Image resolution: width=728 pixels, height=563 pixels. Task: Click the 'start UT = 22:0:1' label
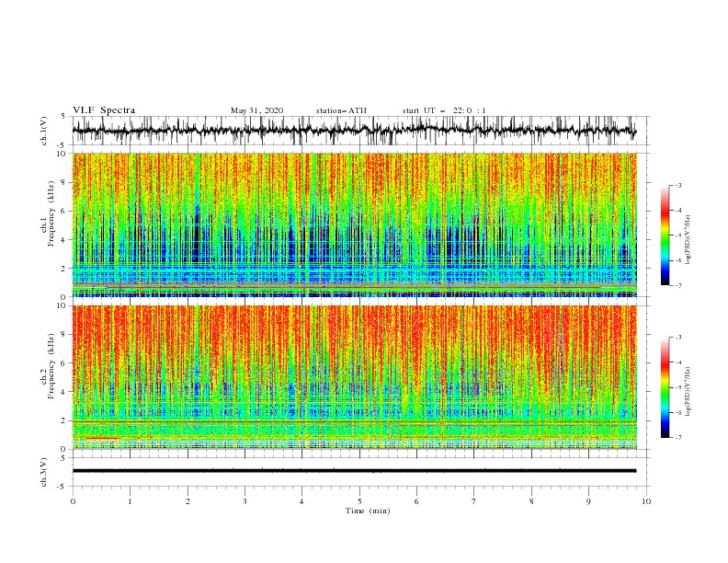point(444,110)
